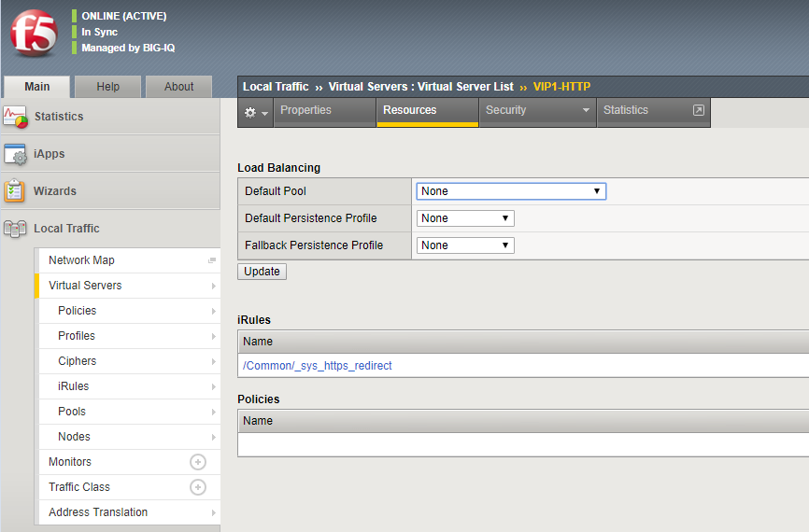
Task: Expand Policies submenu arrow
Action: (214, 312)
